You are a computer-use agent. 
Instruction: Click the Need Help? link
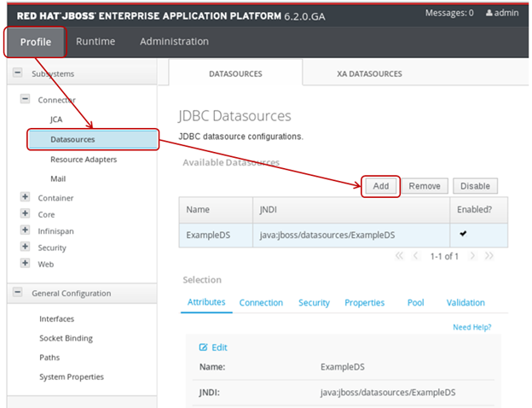(471, 327)
